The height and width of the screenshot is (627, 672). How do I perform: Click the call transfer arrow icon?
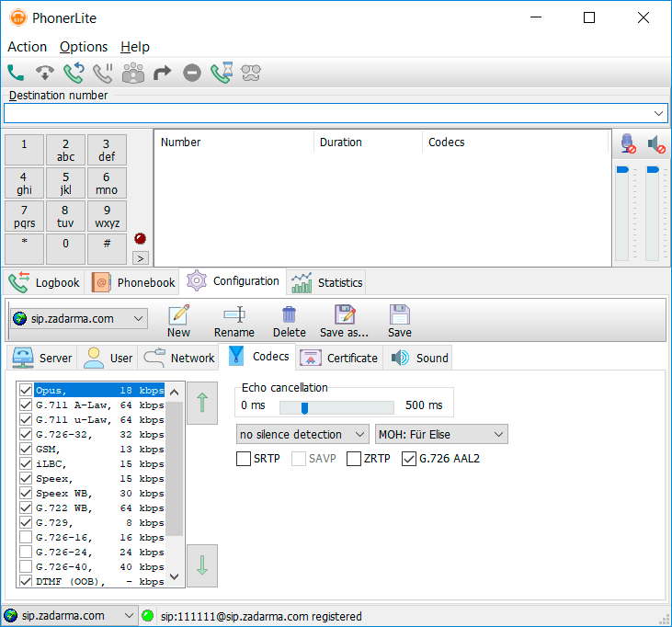(163, 73)
